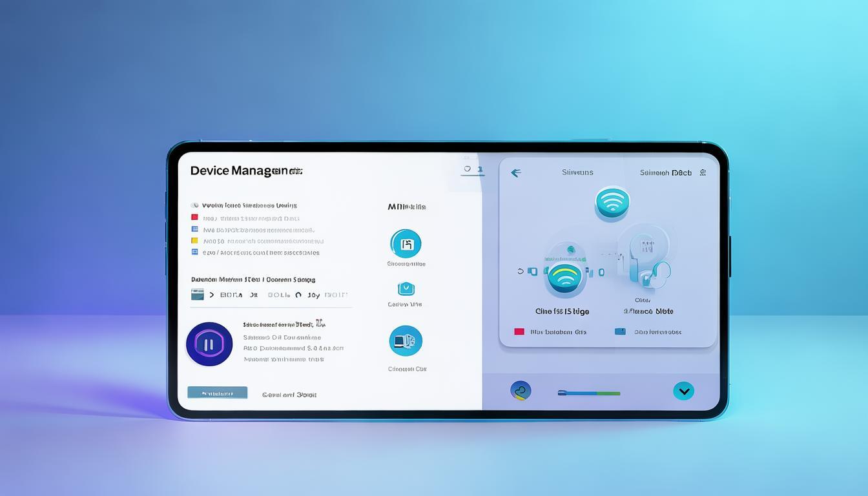Screen dimensions: 868x496
Task: Click the colorful round icon at bottom of right panel
Action: point(521,391)
